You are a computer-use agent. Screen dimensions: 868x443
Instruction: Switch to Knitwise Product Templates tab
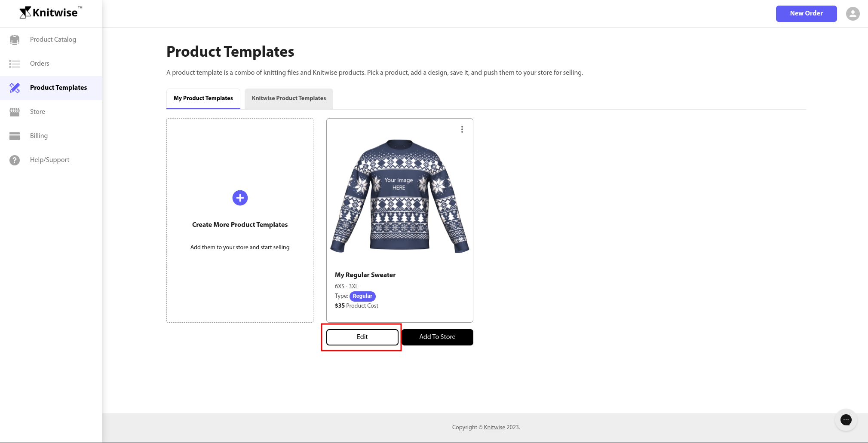pos(288,98)
